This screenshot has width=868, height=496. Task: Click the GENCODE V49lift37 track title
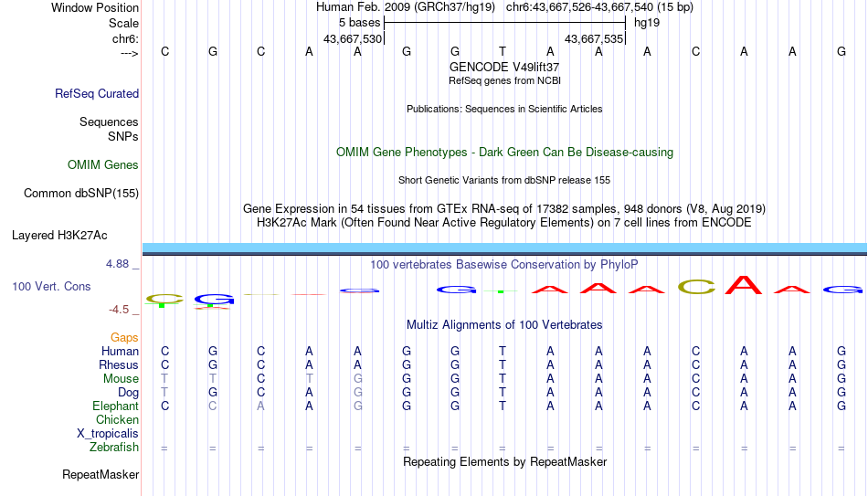[x=504, y=67]
